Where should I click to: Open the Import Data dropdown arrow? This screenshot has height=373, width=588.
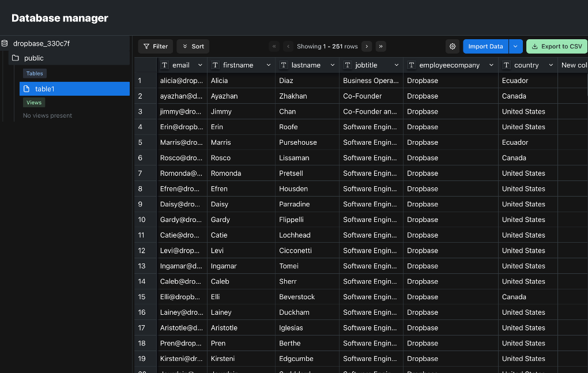[516, 47]
